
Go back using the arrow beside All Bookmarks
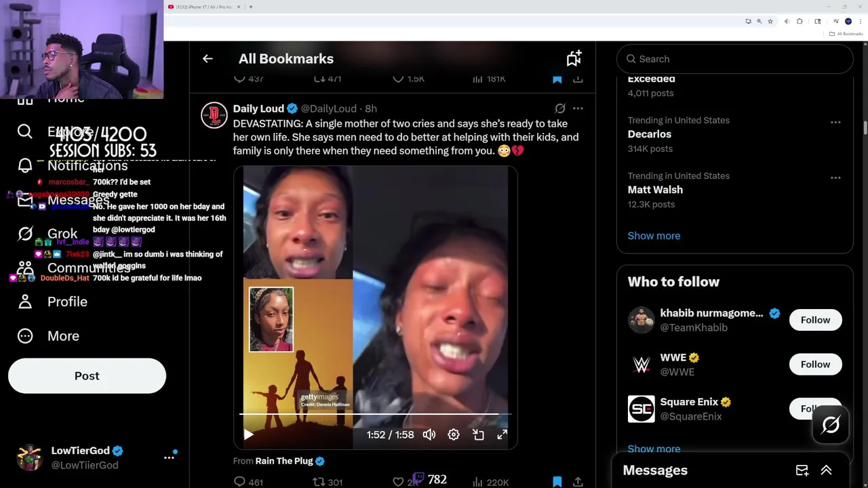point(208,59)
